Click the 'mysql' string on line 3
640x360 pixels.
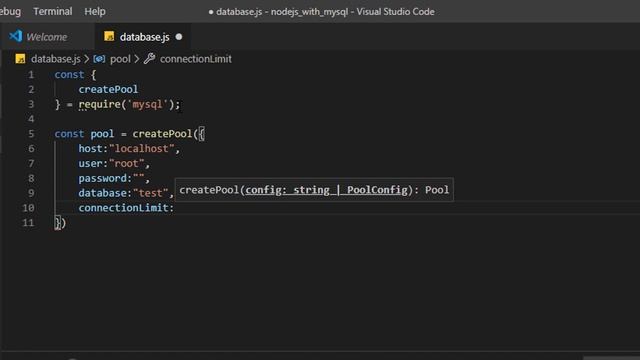(x=147, y=104)
